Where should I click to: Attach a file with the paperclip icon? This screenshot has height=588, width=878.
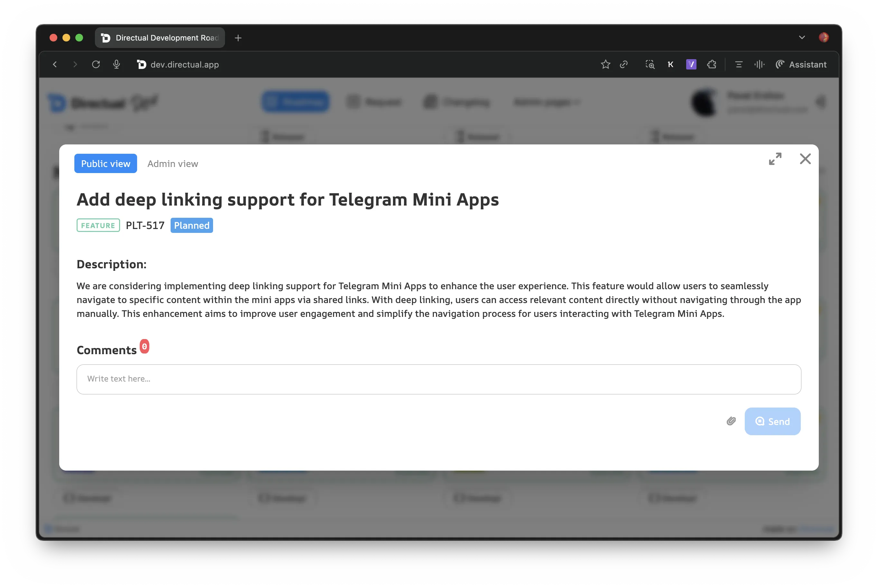click(731, 421)
